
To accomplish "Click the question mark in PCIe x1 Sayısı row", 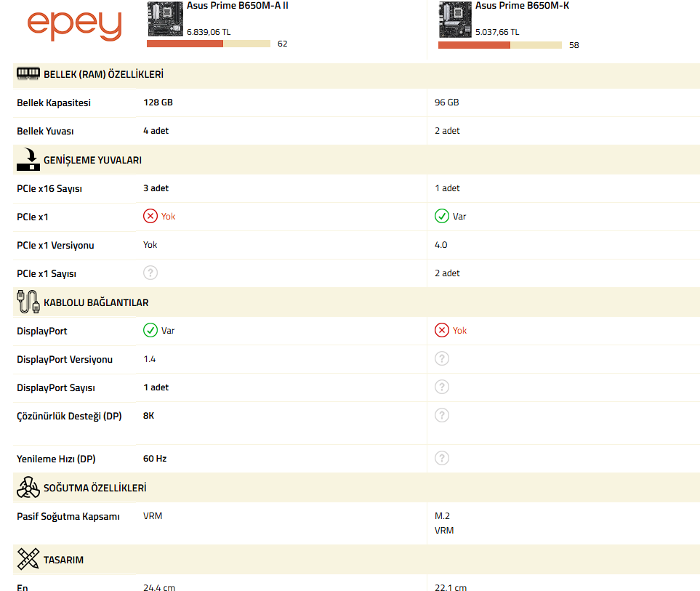I will [150, 273].
